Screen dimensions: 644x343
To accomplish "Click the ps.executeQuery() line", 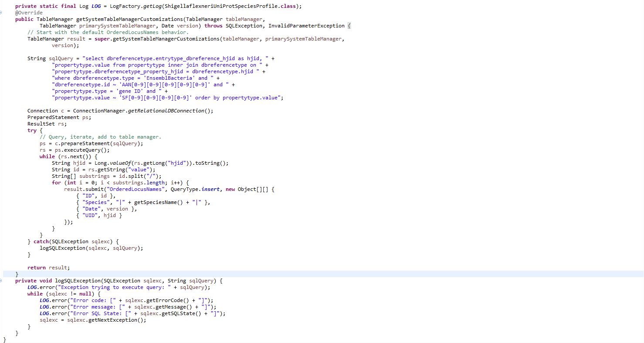I will 75,150.
